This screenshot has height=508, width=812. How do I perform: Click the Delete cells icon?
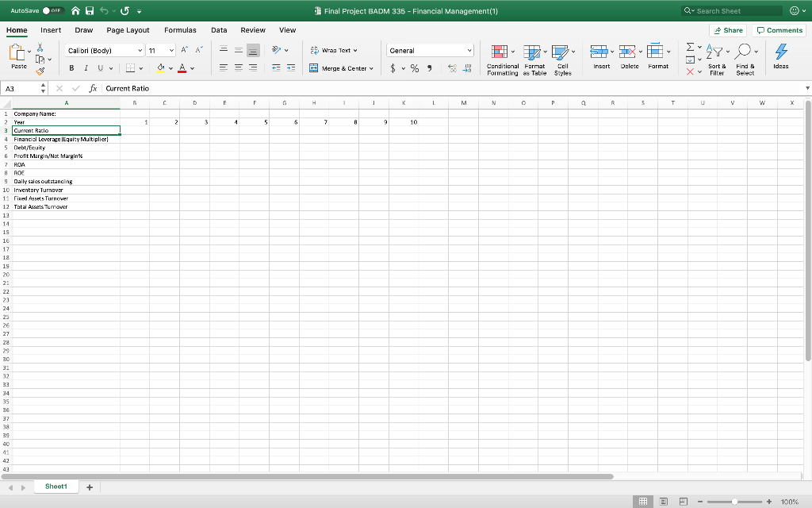pyautogui.click(x=627, y=52)
